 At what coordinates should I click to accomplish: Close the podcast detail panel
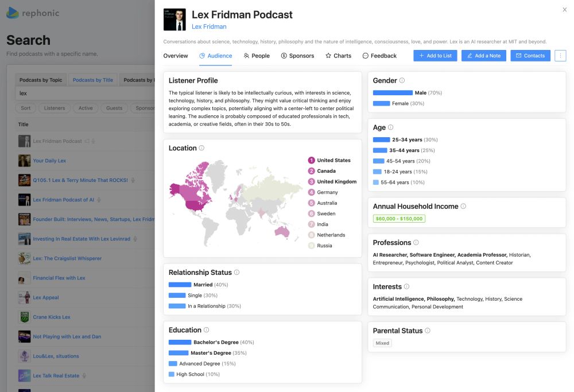(x=564, y=10)
